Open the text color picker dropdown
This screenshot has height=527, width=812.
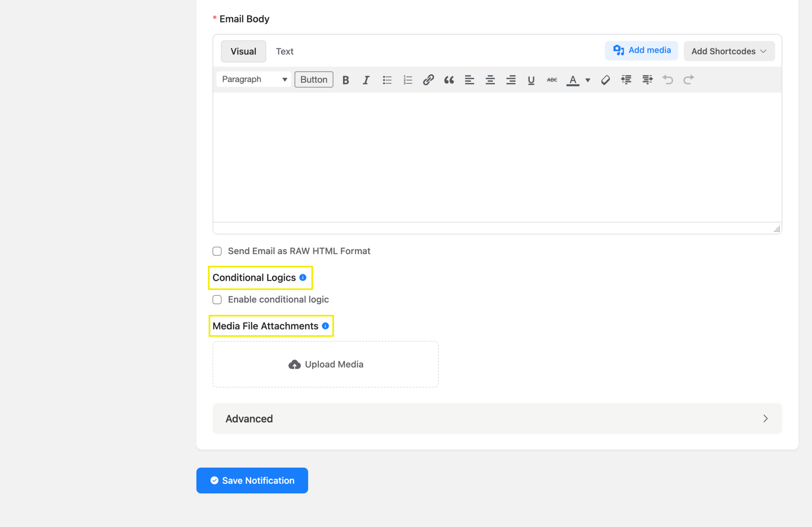pos(588,80)
